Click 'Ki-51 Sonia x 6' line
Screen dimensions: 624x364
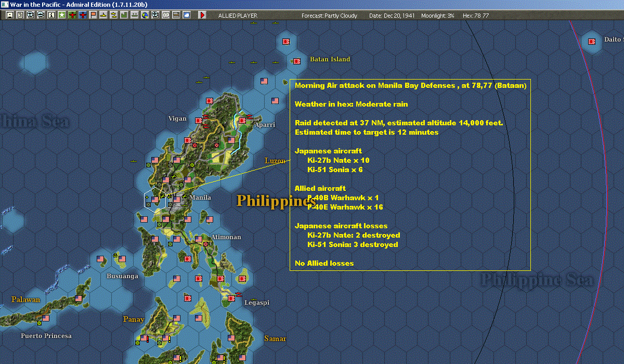(335, 170)
